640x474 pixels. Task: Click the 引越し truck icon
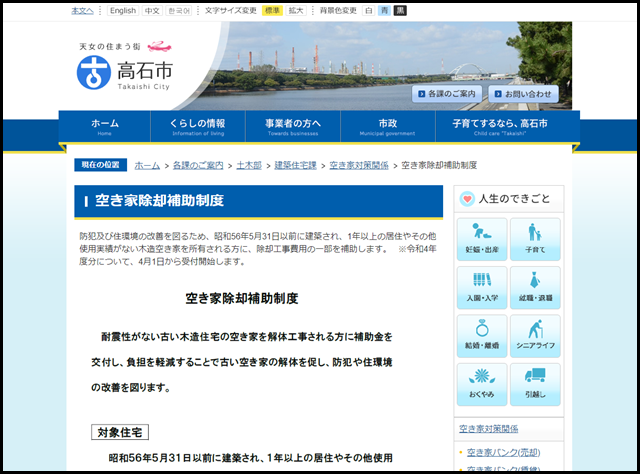tap(535, 385)
